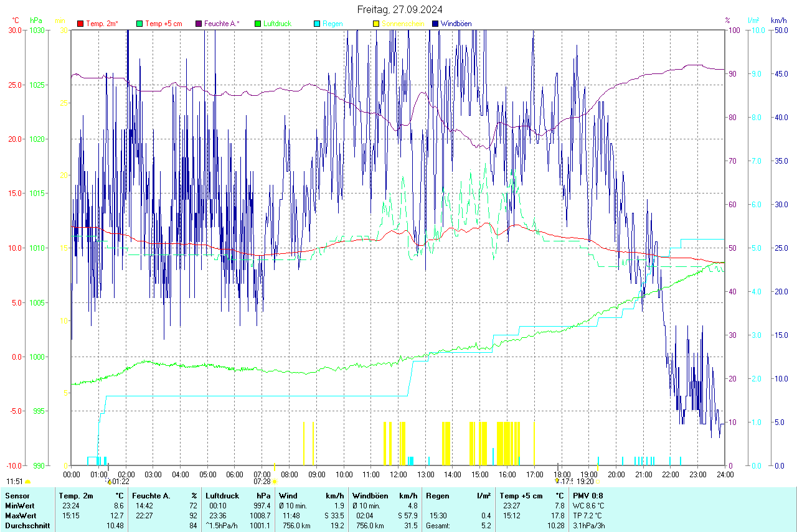Click the 'Gesamt:' rain total label
This screenshot has height=532, width=797.
pos(438,526)
